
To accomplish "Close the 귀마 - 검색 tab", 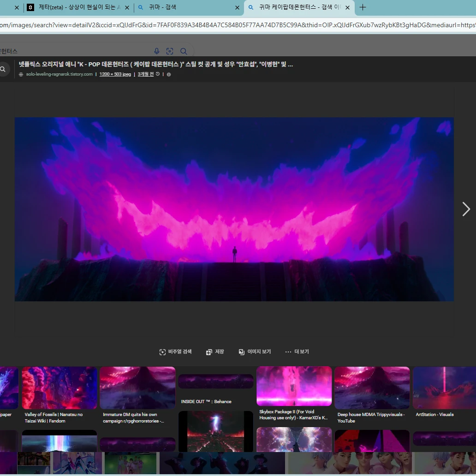I will [x=237, y=7].
